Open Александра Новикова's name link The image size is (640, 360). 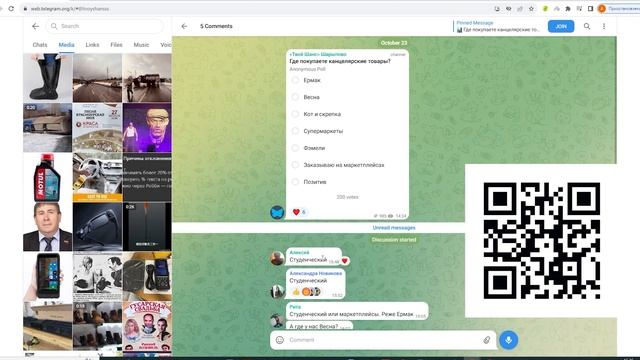[x=316, y=273]
